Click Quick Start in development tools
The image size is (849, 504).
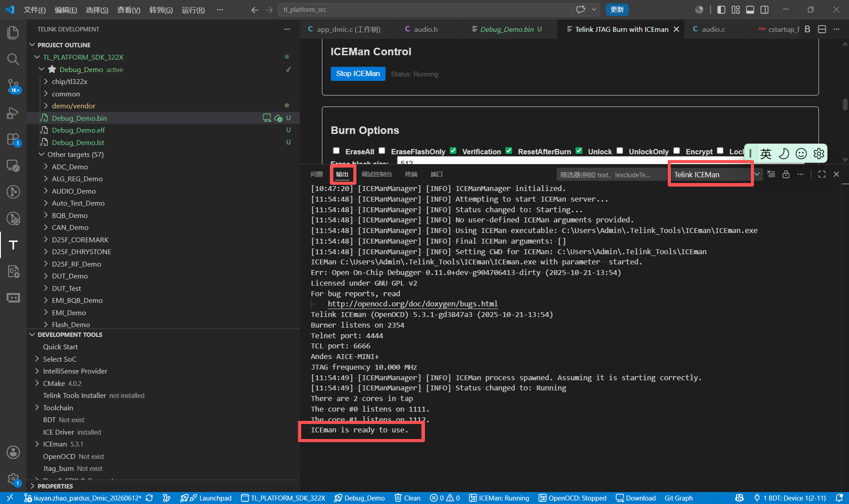click(x=60, y=347)
